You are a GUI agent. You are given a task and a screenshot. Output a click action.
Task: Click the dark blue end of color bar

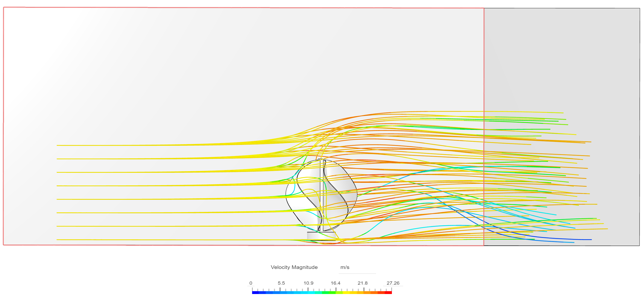pos(255,292)
